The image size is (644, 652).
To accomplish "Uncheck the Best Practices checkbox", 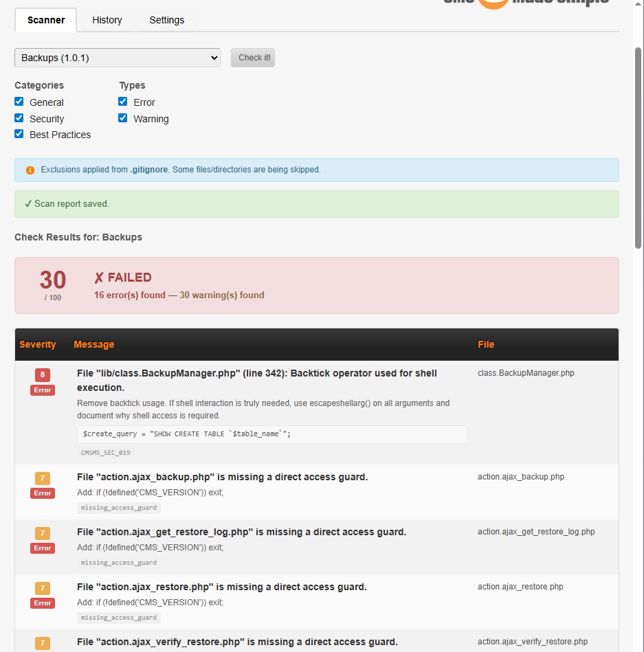I will click(19, 134).
